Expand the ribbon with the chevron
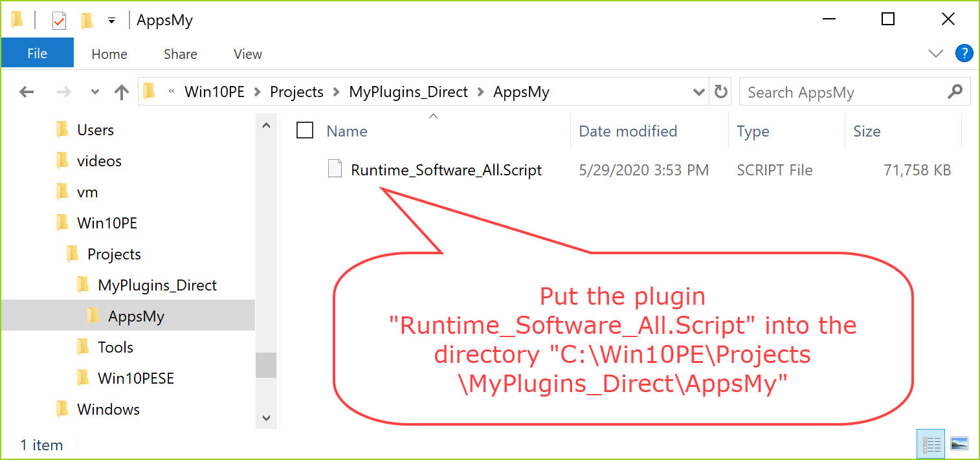This screenshot has width=980, height=460. (x=936, y=53)
